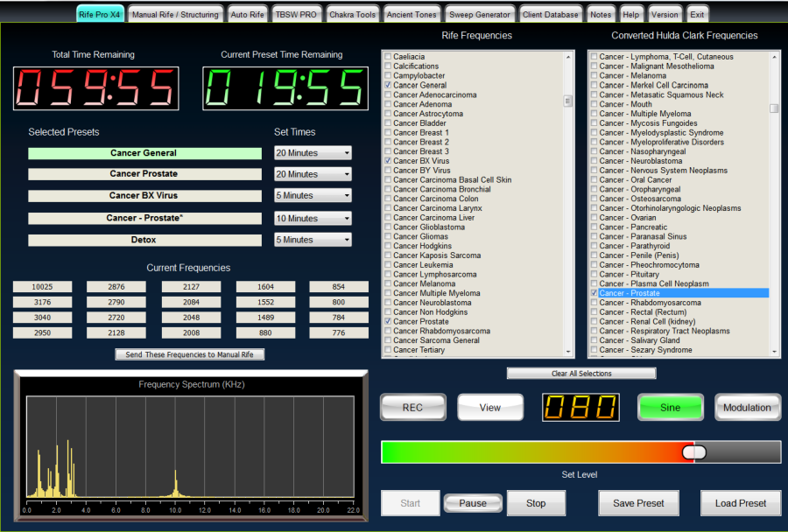Screen dimensions: 788x532
Task: Check the Cancer Leukemia checkbox
Action: coord(388,265)
